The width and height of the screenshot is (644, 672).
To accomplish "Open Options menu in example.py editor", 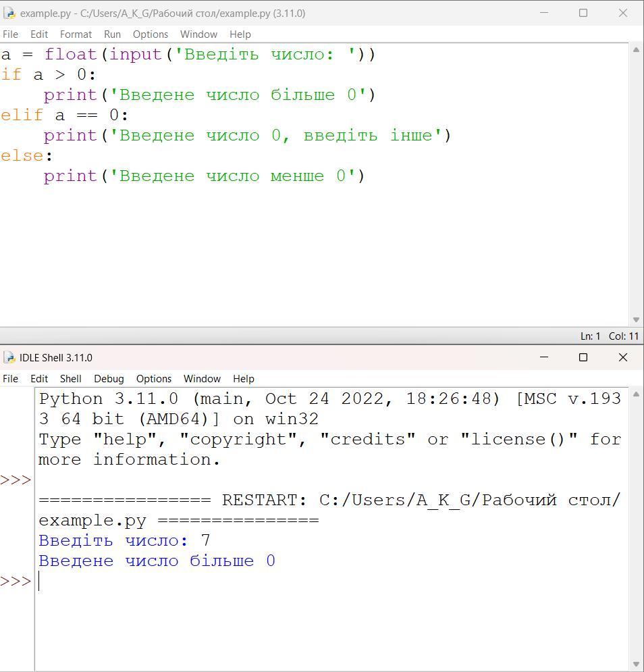I will 151,34.
